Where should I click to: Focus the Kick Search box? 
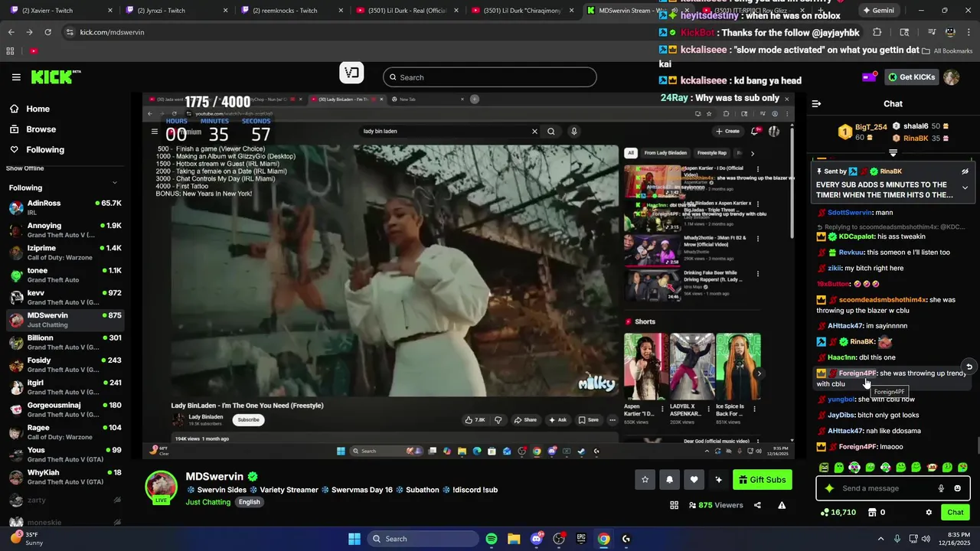490,77
